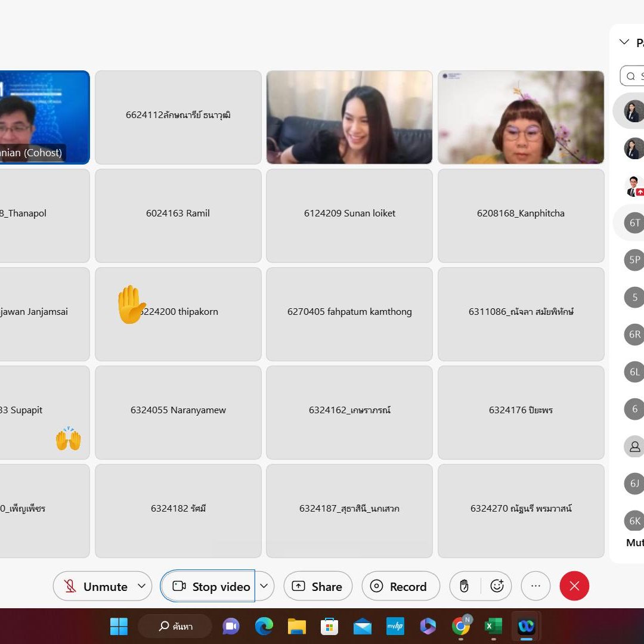Expand video options arrow beside Stop video

point(264,586)
